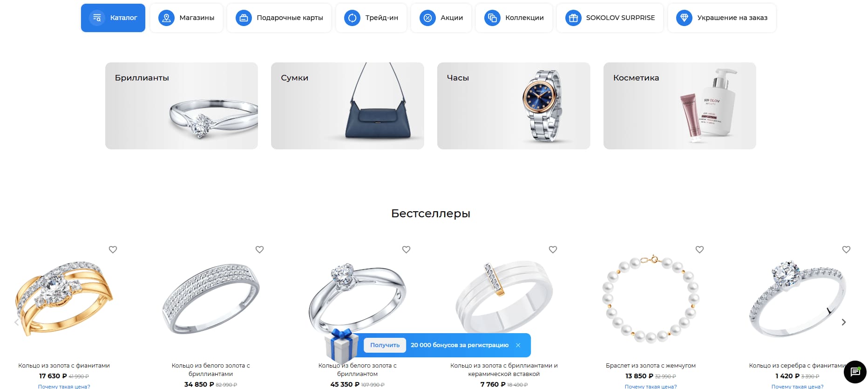Add gold ring with фианитами to favorites
This screenshot has width=868, height=389.
click(113, 249)
